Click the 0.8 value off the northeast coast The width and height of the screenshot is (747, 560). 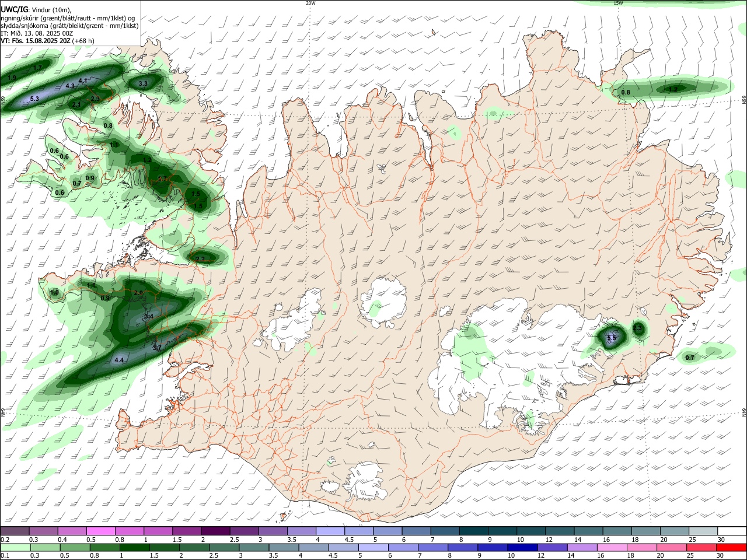pos(626,93)
